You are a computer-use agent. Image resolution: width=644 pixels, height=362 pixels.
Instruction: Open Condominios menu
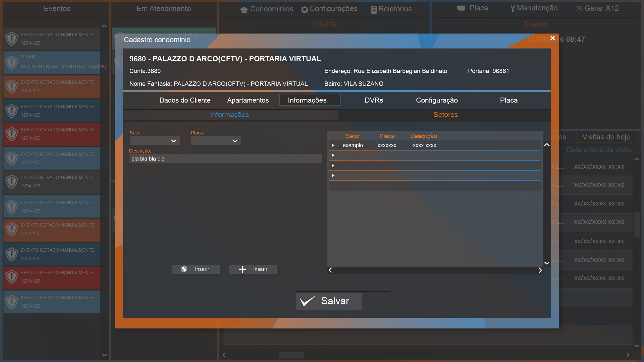click(x=266, y=9)
